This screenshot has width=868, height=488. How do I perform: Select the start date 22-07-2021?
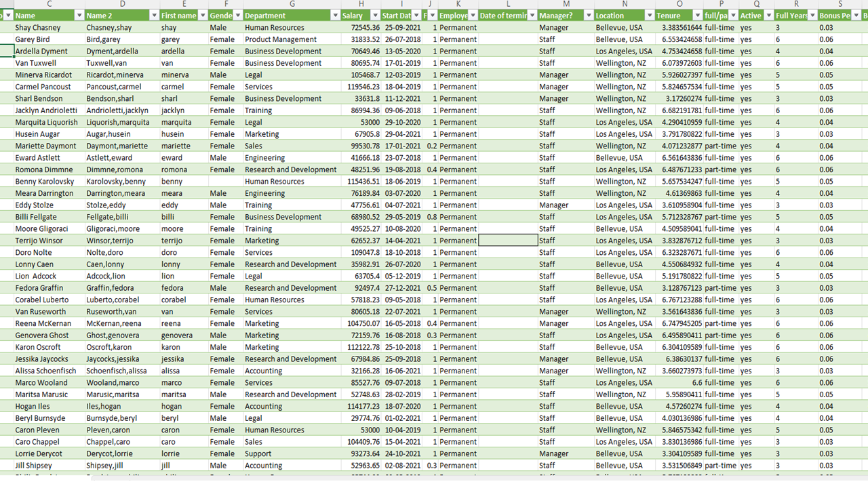click(401, 312)
